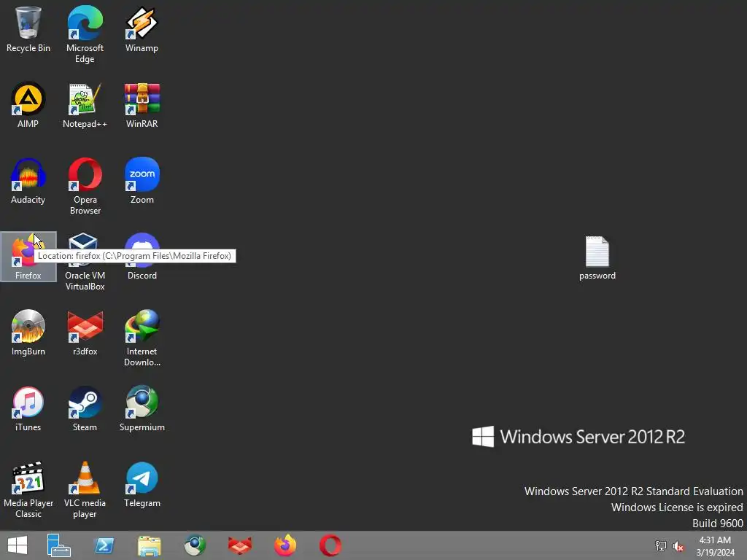Click the Supermium desktop icon
Screen dimensions: 747x560
142,409
